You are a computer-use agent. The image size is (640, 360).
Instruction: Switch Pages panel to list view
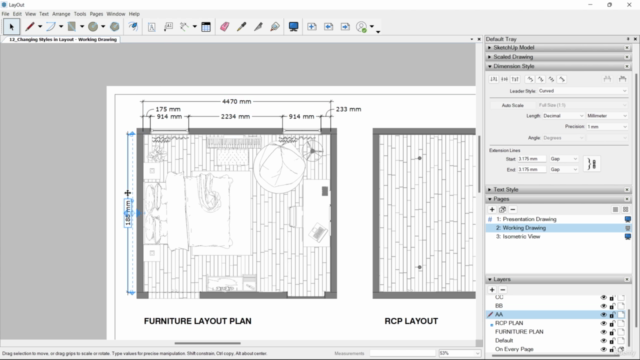click(615, 209)
